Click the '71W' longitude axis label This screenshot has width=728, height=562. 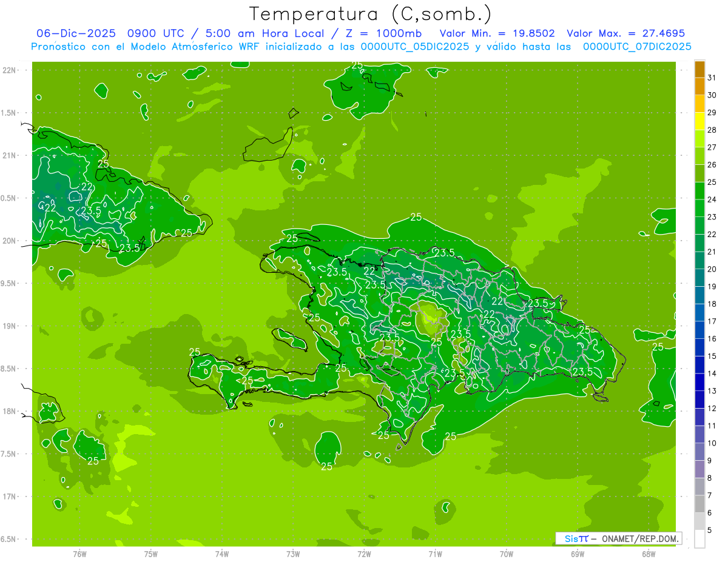pyautogui.click(x=435, y=554)
